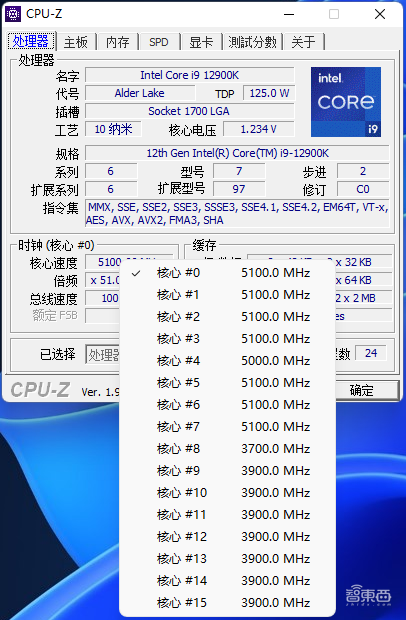Close the CPU-Z window

pyautogui.click(x=380, y=14)
